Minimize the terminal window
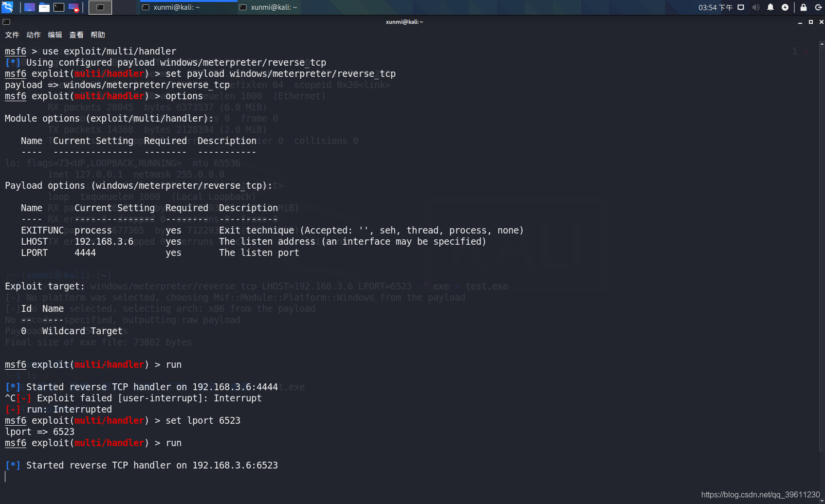 [800, 22]
